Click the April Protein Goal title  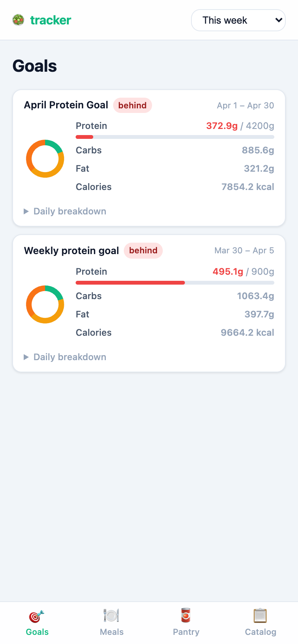pyautogui.click(x=66, y=105)
